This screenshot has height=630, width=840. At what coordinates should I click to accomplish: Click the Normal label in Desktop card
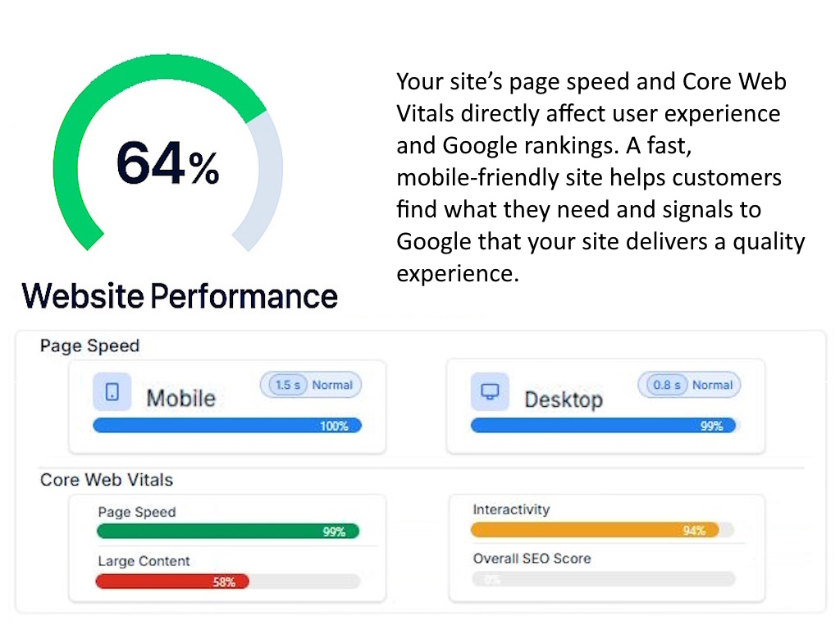point(712,386)
